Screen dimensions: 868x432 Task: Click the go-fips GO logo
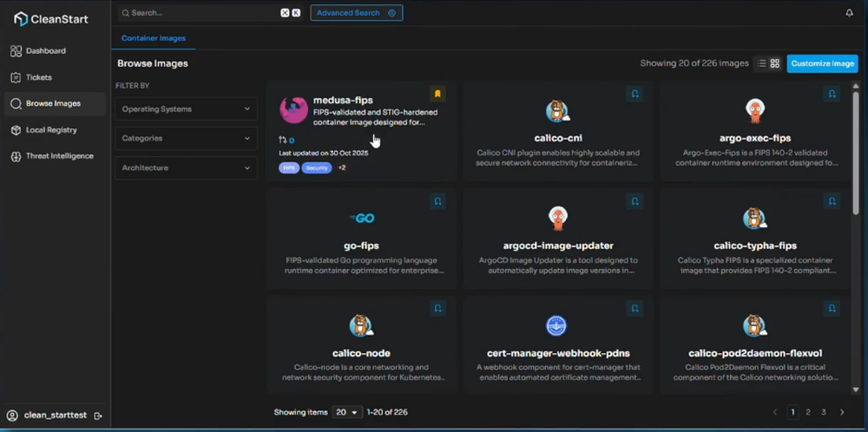362,219
